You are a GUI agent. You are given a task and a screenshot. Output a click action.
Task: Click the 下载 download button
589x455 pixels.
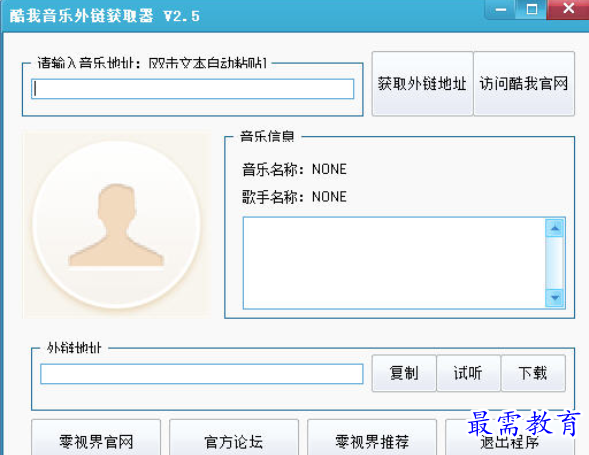[x=533, y=373]
